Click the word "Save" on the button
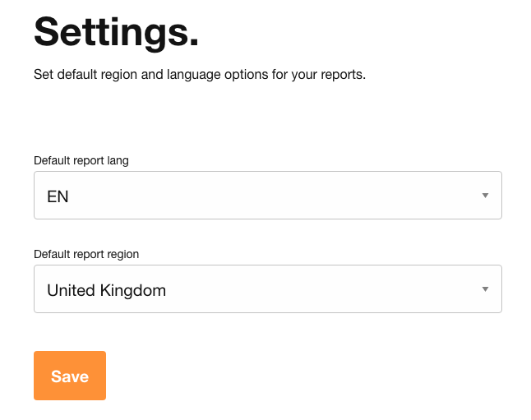 point(70,376)
